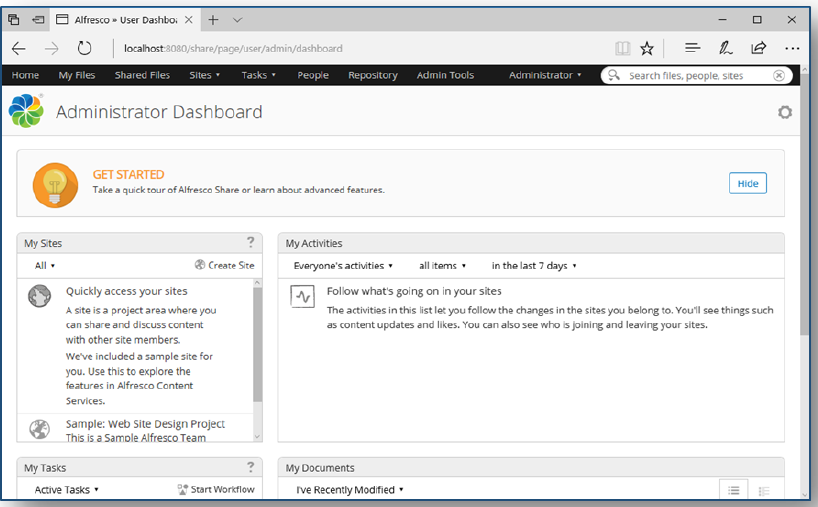Add page to favorites with star icon
The width and height of the screenshot is (818, 507).
pos(647,48)
